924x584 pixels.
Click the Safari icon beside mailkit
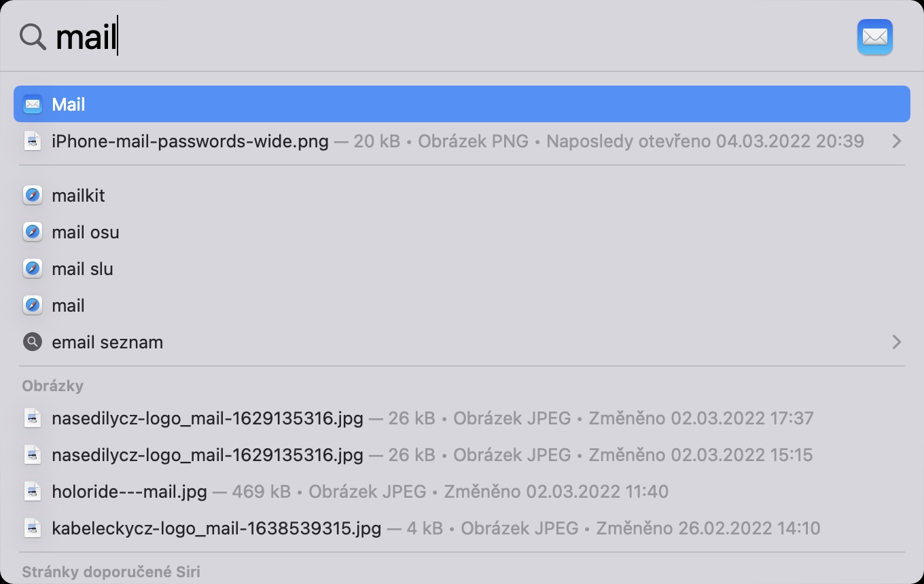(32, 196)
